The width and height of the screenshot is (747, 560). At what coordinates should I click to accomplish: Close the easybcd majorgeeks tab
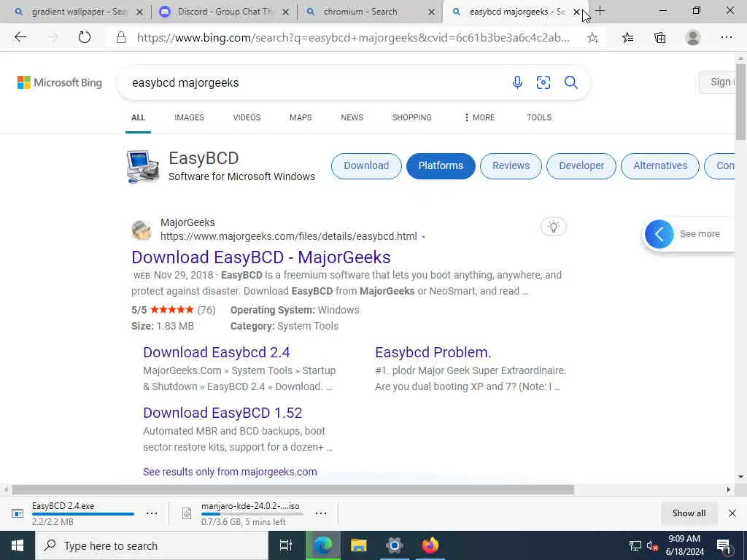[576, 12]
